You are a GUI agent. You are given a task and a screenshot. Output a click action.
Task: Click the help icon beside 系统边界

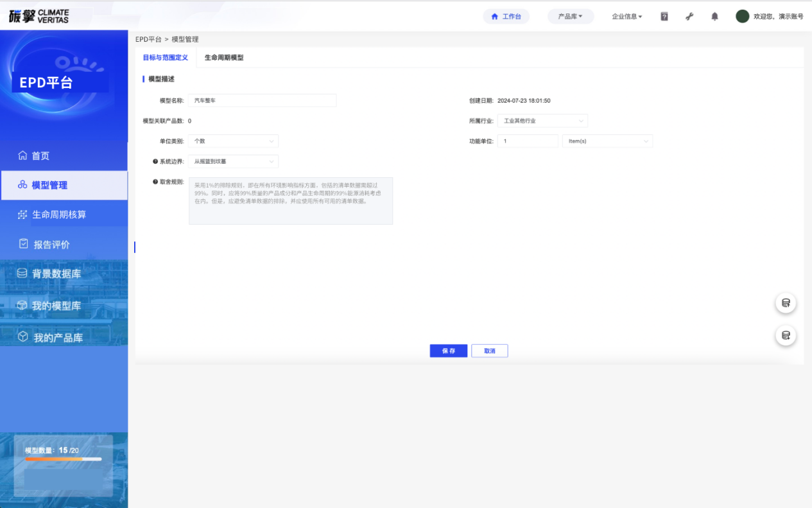(x=155, y=161)
